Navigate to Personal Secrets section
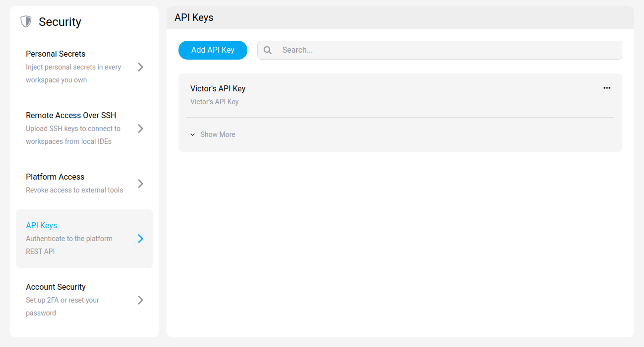644x347 pixels. point(55,53)
